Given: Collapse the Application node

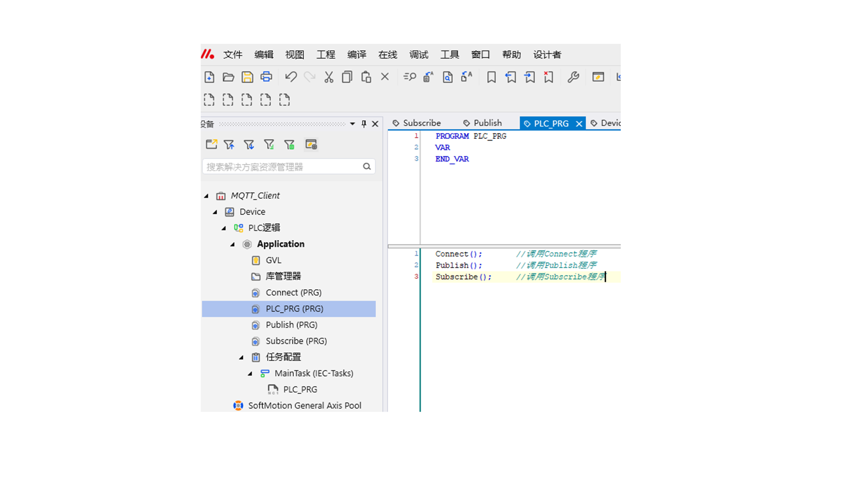Looking at the screenshot, I should (x=233, y=244).
